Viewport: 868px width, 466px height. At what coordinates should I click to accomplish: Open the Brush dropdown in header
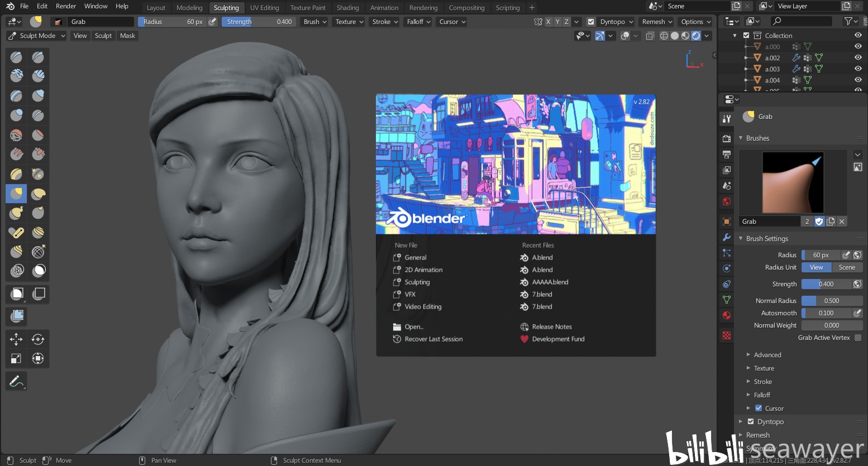315,22
